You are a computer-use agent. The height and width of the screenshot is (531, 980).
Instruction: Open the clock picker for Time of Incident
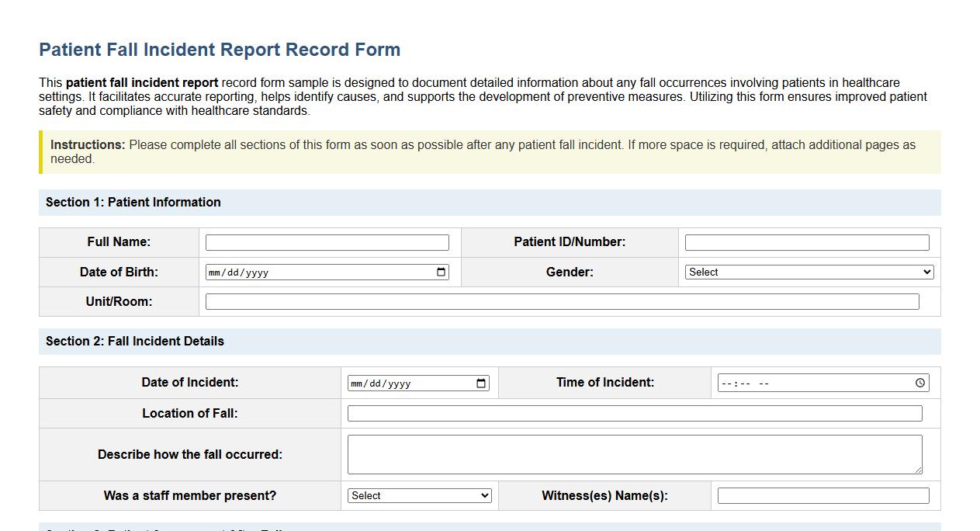pyautogui.click(x=919, y=383)
